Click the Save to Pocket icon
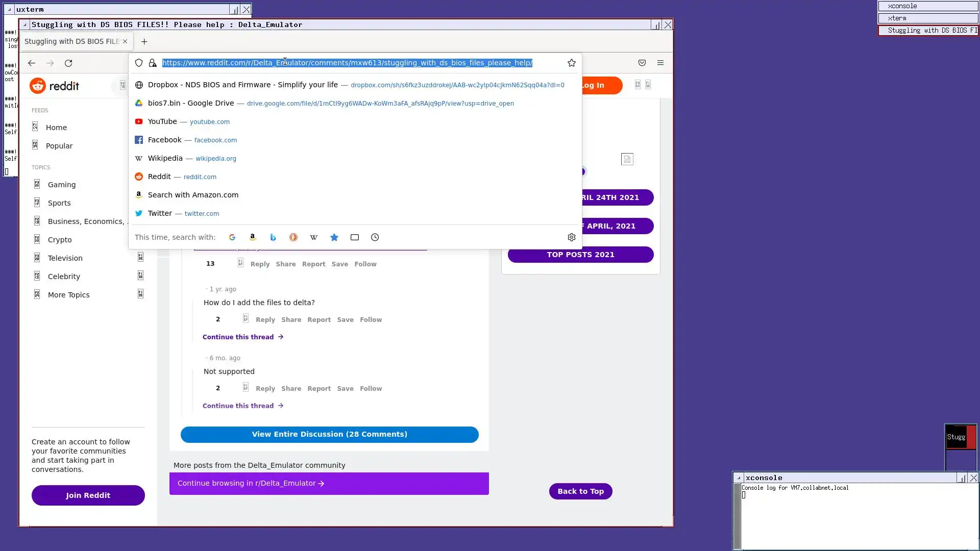980x551 pixels. (x=642, y=63)
